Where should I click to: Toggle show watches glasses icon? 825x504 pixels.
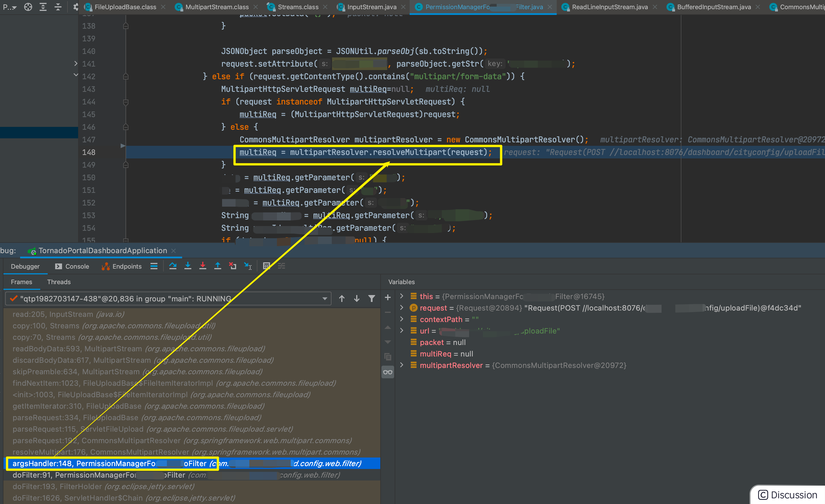[388, 372]
